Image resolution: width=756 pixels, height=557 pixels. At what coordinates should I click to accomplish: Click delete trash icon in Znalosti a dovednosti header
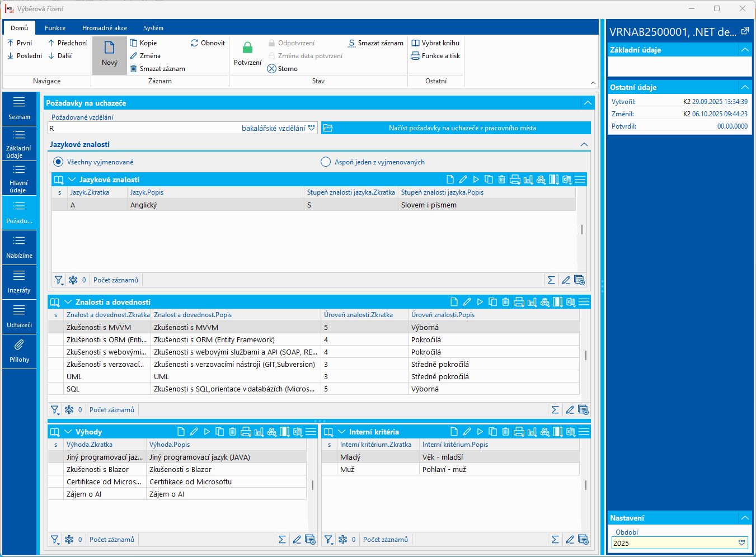505,302
